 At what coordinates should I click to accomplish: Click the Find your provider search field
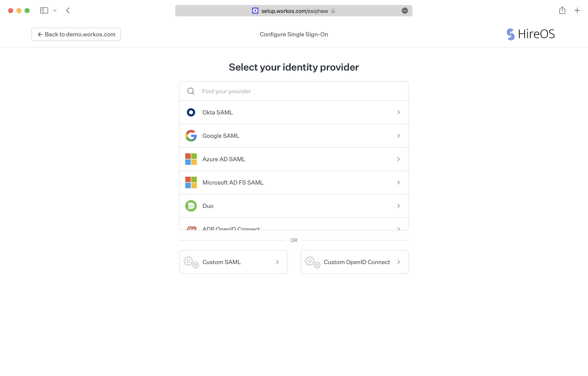click(294, 91)
